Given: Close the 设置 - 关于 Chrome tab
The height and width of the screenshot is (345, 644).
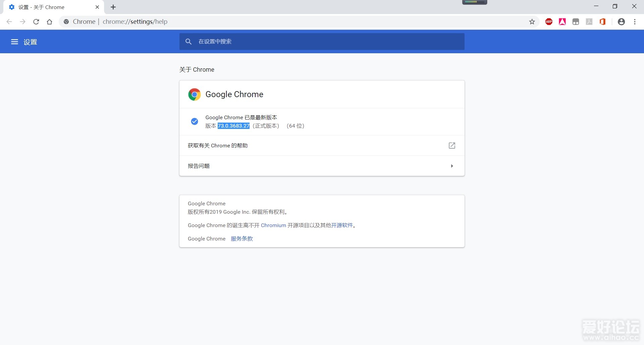Looking at the screenshot, I should click(x=97, y=7).
